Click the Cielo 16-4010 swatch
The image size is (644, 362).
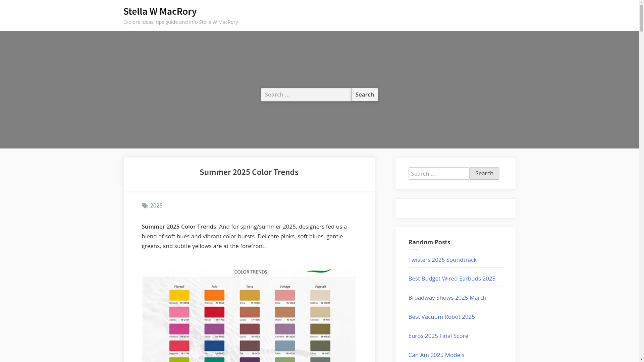tap(285, 346)
